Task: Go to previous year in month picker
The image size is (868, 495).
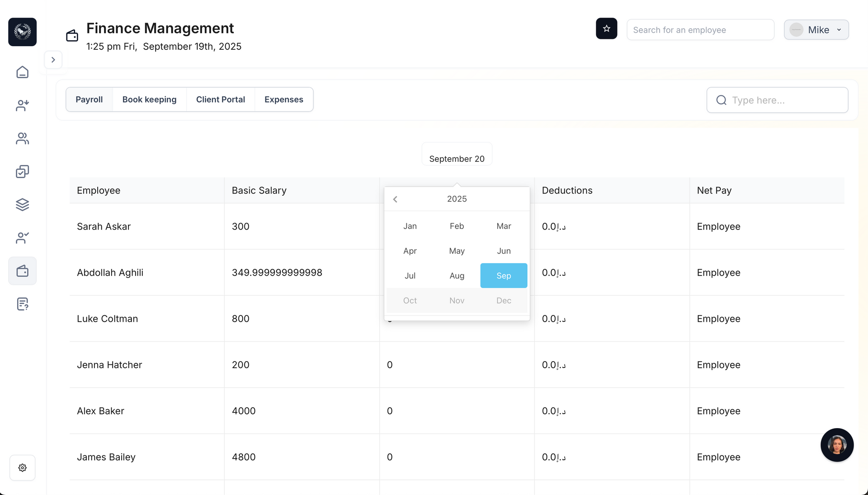Action: (x=395, y=199)
